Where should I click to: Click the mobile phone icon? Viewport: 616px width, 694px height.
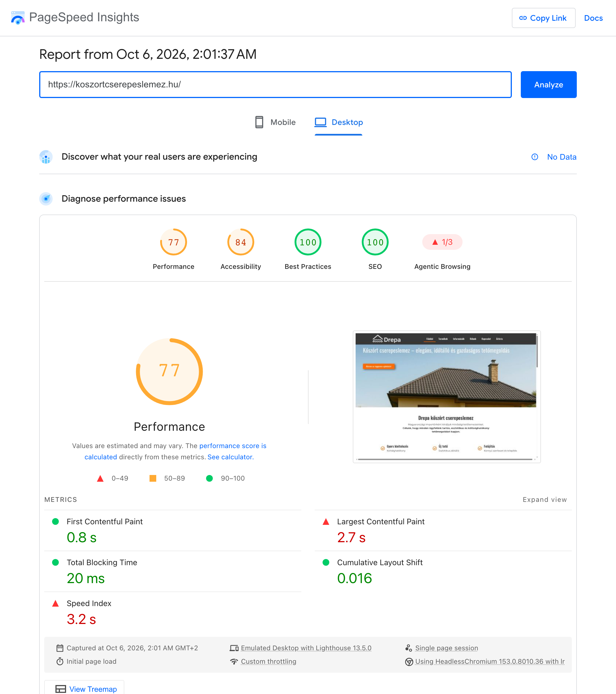259,122
